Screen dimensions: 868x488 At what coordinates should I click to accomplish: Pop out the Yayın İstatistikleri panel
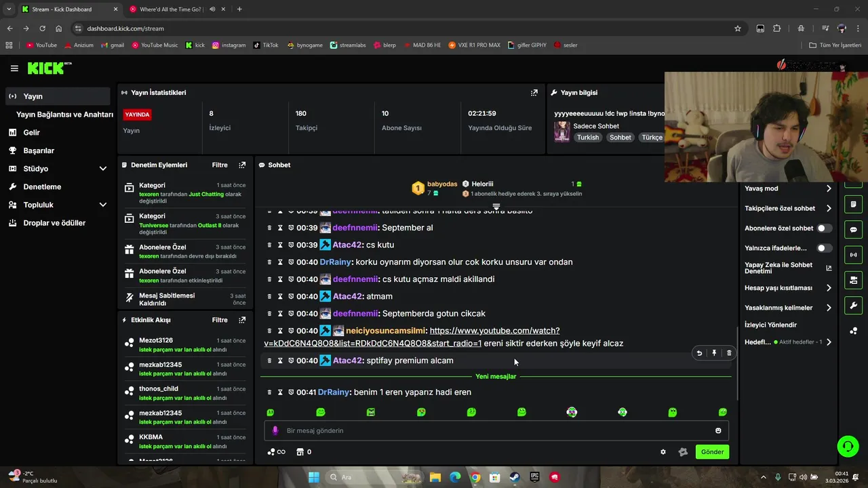tap(534, 93)
